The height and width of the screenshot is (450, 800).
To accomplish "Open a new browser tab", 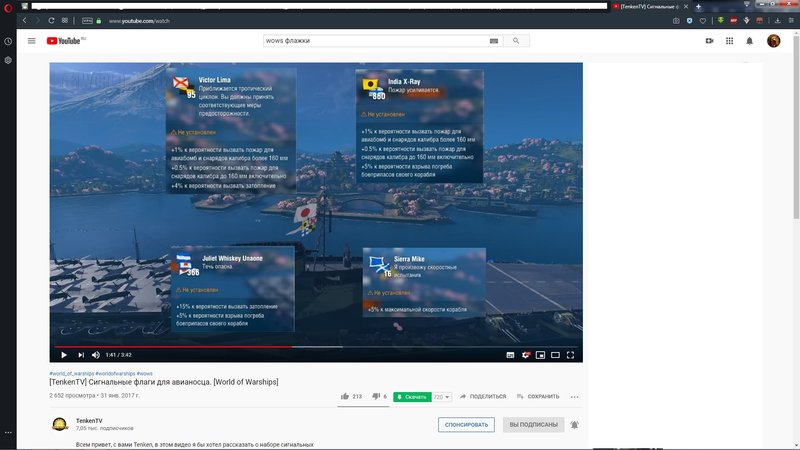I will [x=698, y=7].
